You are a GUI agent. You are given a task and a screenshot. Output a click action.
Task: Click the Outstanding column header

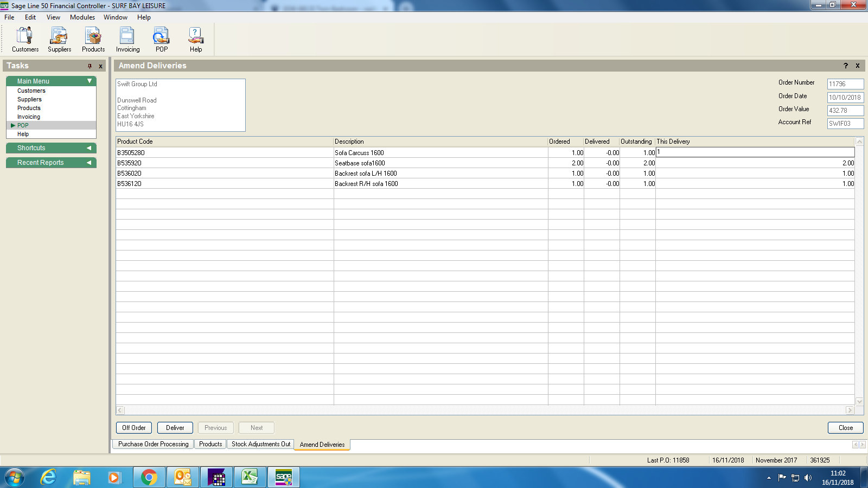(x=637, y=142)
